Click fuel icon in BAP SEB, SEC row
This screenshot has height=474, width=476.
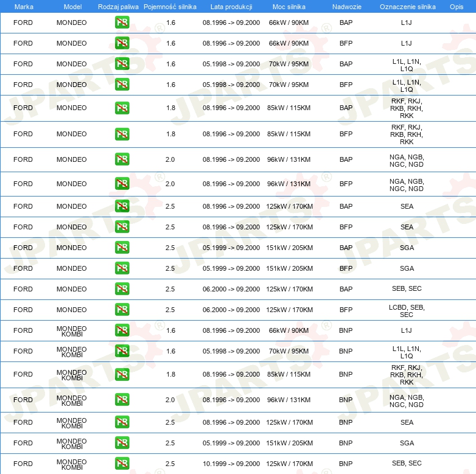[122, 288]
